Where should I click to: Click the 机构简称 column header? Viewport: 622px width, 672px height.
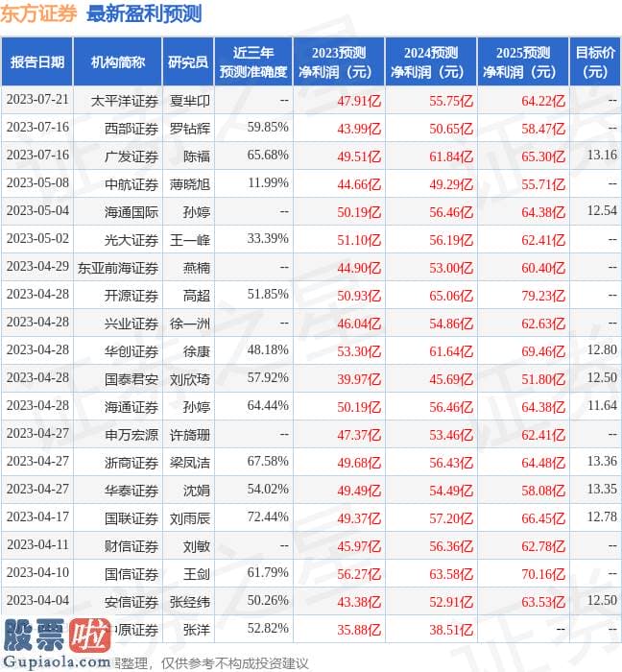point(118,62)
